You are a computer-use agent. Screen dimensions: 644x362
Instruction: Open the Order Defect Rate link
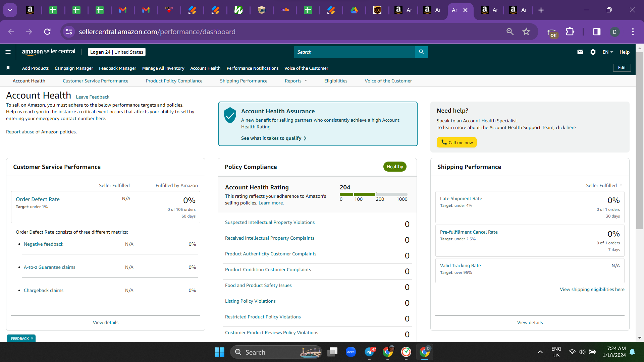pyautogui.click(x=38, y=199)
